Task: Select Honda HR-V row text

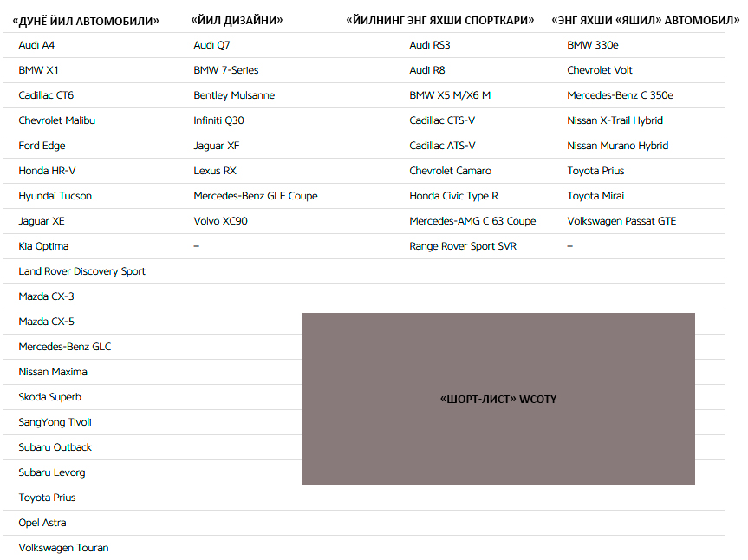Action: (x=47, y=171)
